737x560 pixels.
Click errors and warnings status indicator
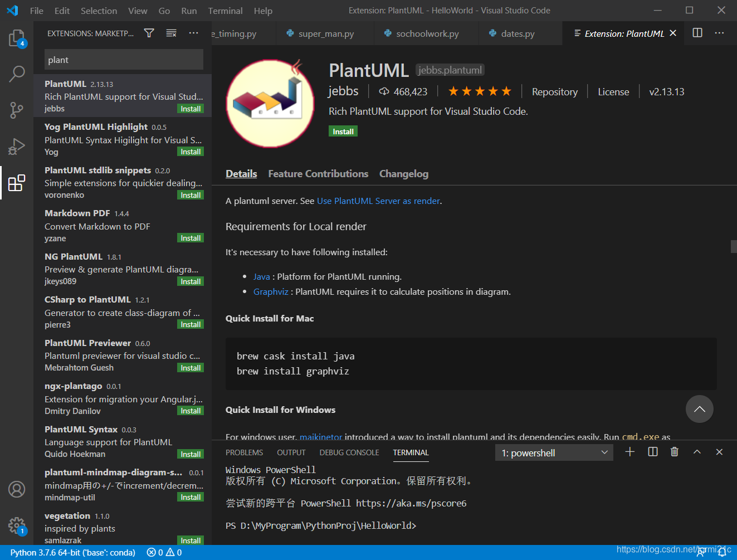click(164, 553)
